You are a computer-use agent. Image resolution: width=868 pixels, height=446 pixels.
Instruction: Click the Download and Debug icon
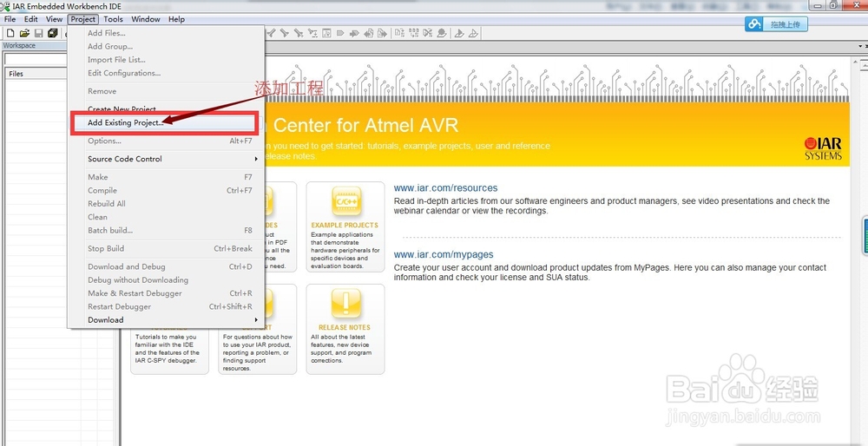click(x=459, y=33)
